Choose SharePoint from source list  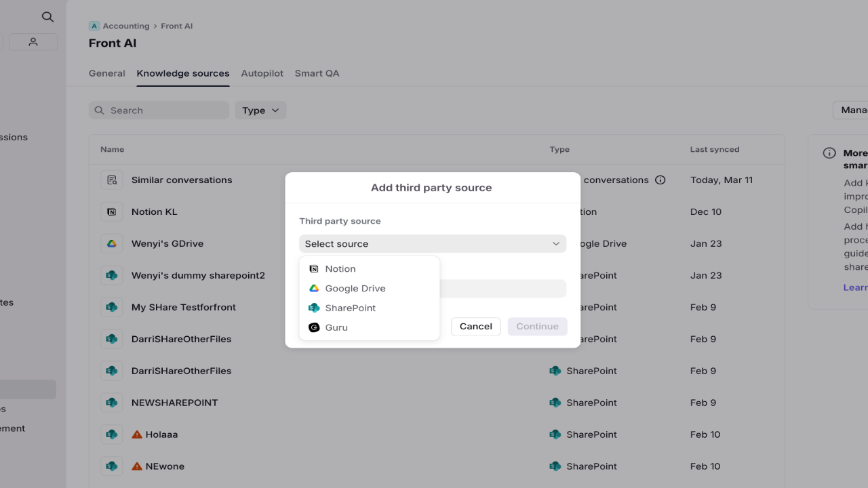[370, 308]
